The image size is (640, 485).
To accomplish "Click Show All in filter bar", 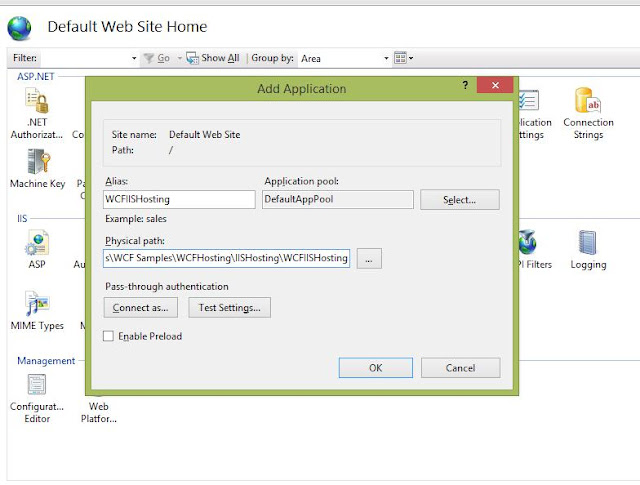I will (x=213, y=58).
